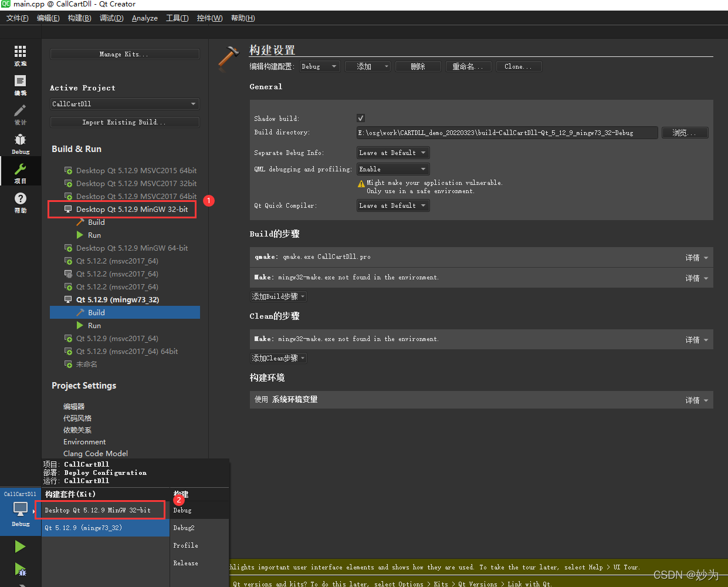This screenshot has width=728, height=587.
Task: Open 依赖关系 project settings
Action: pos(77,430)
